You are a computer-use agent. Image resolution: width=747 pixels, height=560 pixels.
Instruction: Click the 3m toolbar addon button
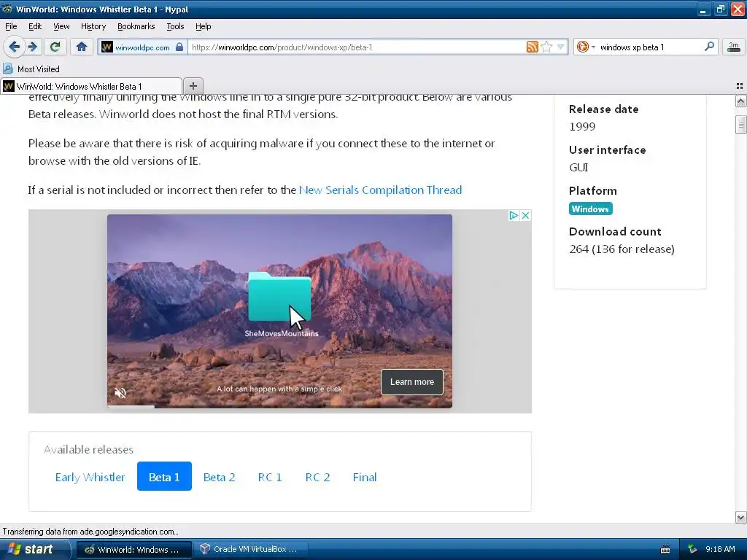click(x=733, y=47)
